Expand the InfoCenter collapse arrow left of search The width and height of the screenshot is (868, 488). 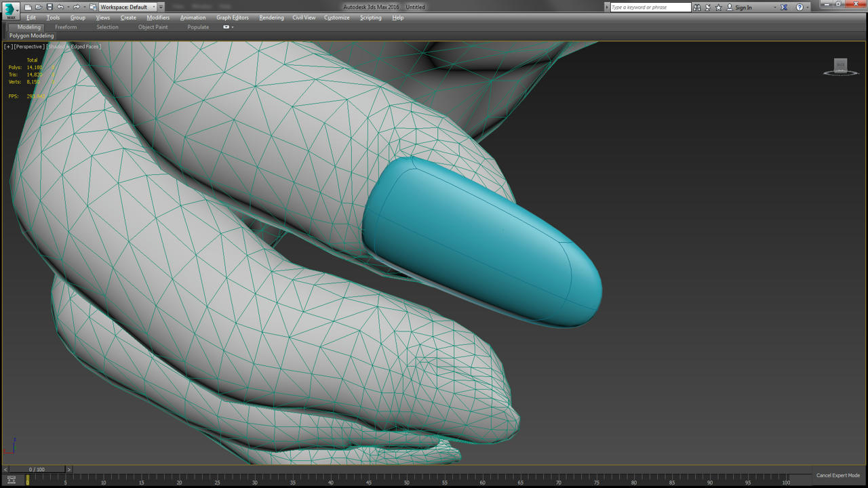[607, 7]
